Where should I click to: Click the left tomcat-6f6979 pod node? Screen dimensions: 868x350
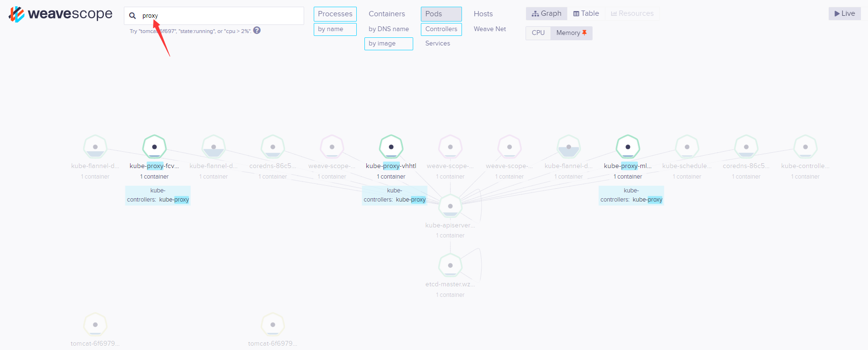(95, 325)
